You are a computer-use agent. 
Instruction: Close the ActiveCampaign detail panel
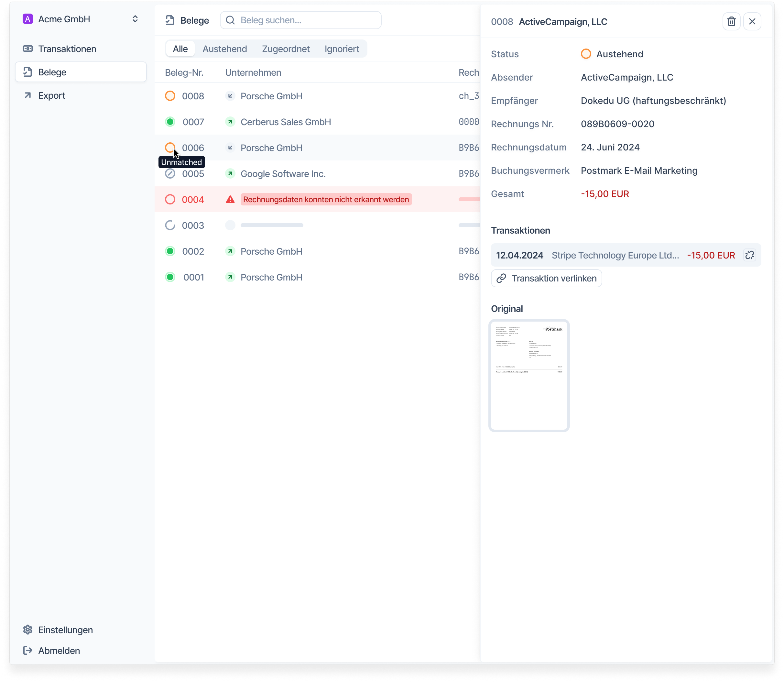[752, 21]
